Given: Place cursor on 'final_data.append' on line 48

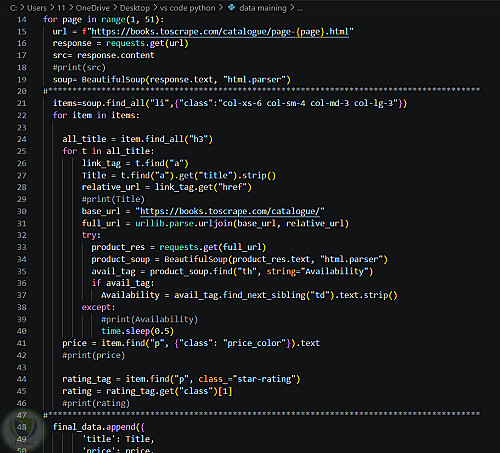Looking at the screenshot, I should click(x=94, y=427).
